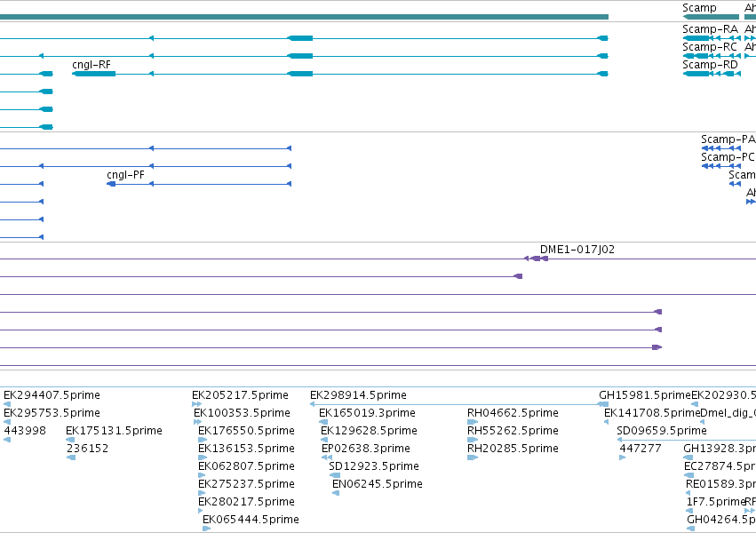This screenshot has height=533, width=756.
Task: Open EST RH20285.5prime
Action: pos(513,449)
